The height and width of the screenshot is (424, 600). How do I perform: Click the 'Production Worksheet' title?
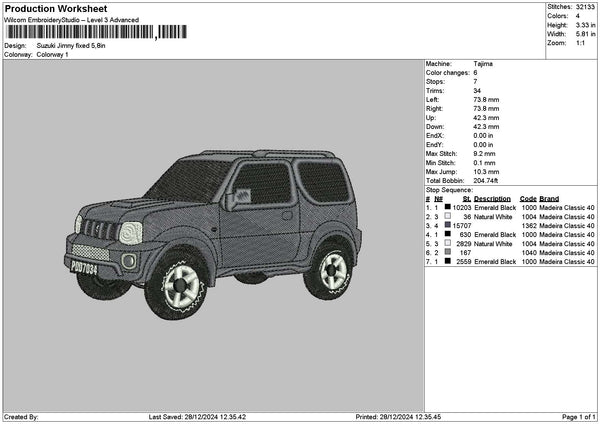56,8
